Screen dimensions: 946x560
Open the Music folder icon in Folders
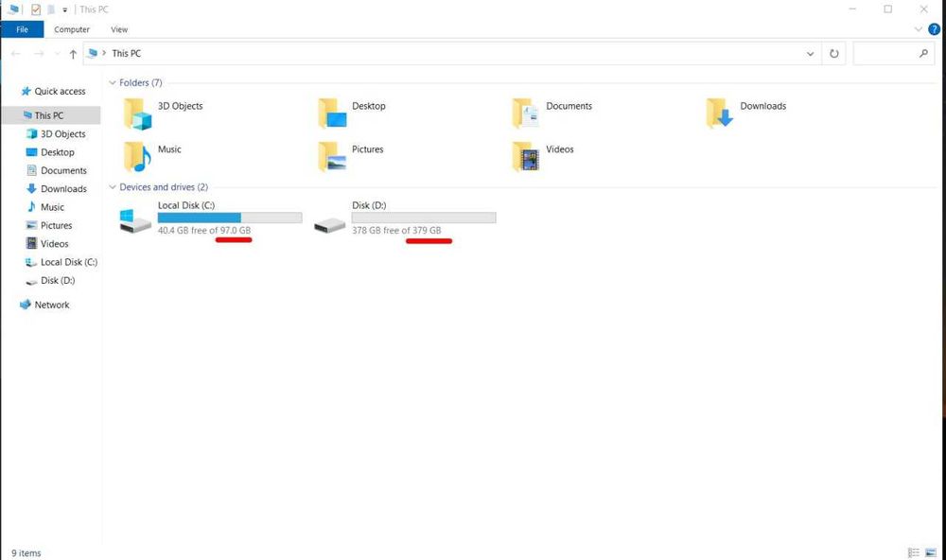(x=137, y=157)
